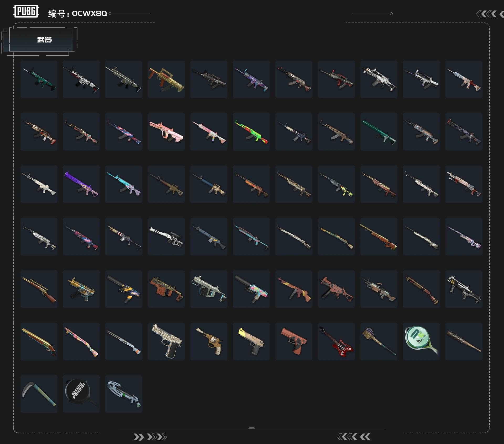Open the salmon UMP submachine gun skin
The image size is (504, 444).
pos(336,289)
